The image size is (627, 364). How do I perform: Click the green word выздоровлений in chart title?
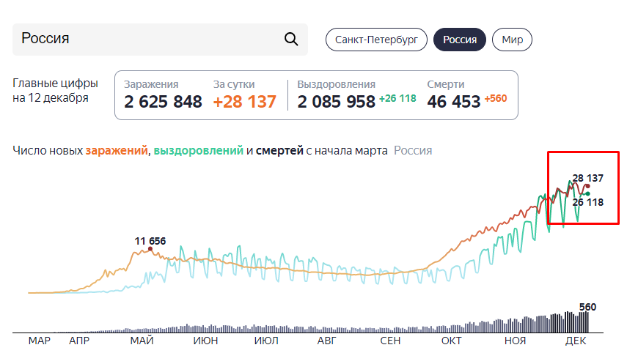click(198, 151)
